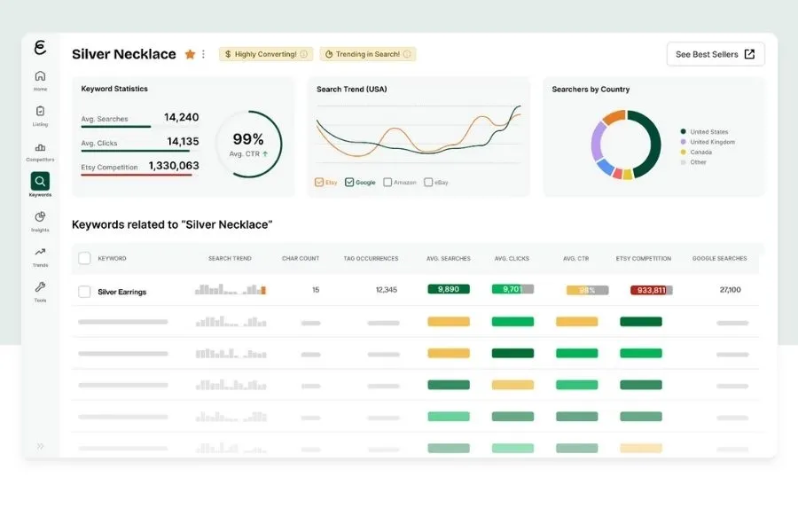Open the Home sidebar icon

pos(40,76)
